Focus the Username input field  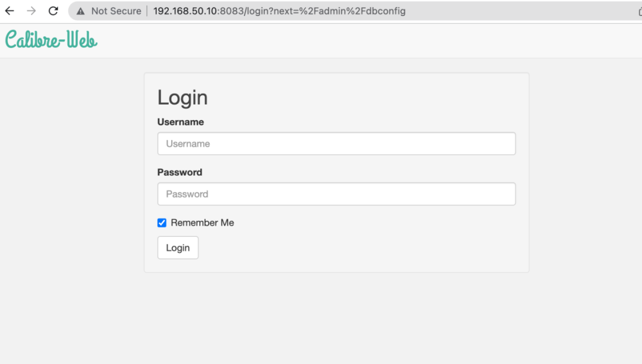click(336, 144)
